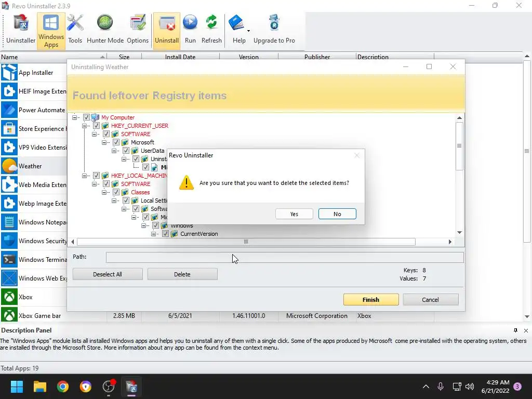Image resolution: width=532 pixels, height=399 pixels.
Task: Click the Deselect All button
Action: click(108, 274)
